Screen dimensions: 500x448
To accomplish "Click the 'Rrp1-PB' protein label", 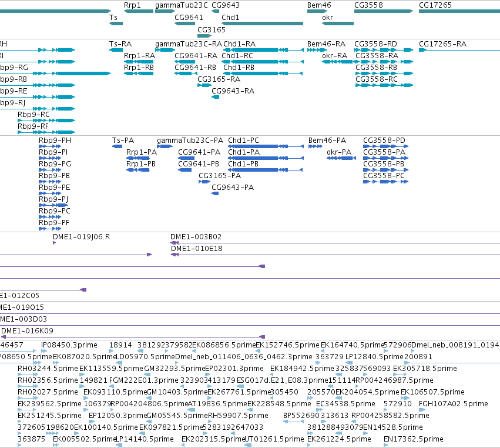I will [141, 165].
